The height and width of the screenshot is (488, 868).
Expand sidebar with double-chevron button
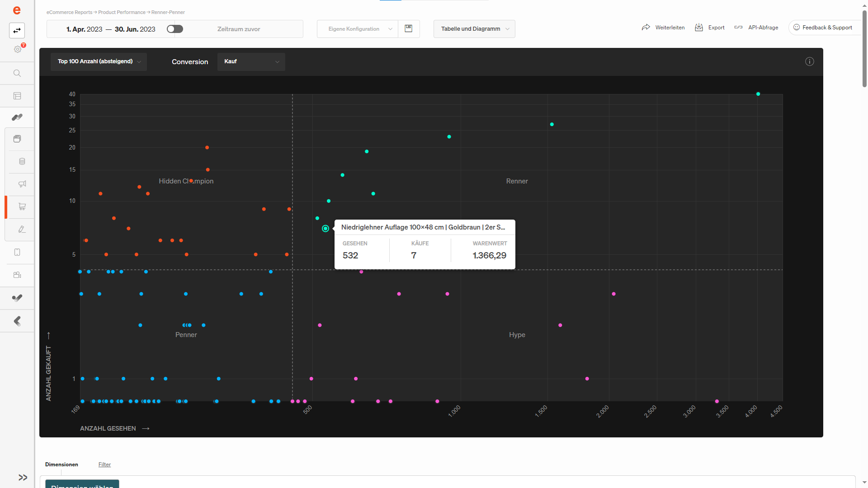pos(23,477)
